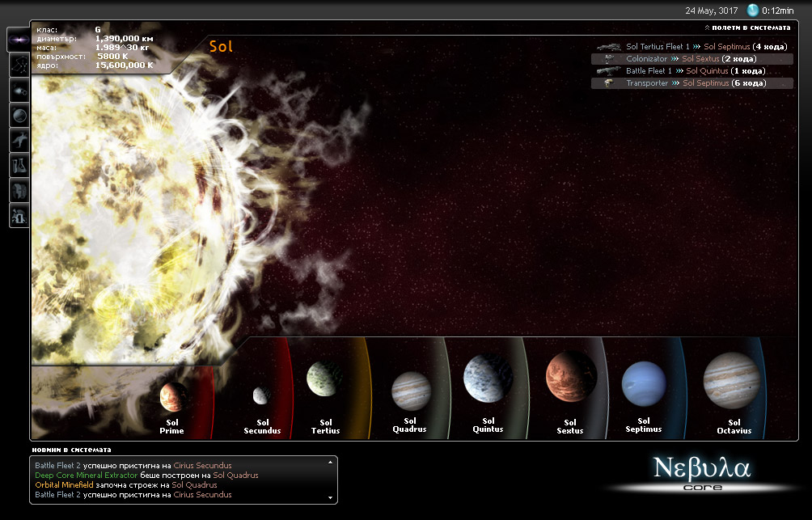Open the research flasks sidebar icon
Image resolution: width=812 pixels, height=520 pixels.
[x=19, y=166]
